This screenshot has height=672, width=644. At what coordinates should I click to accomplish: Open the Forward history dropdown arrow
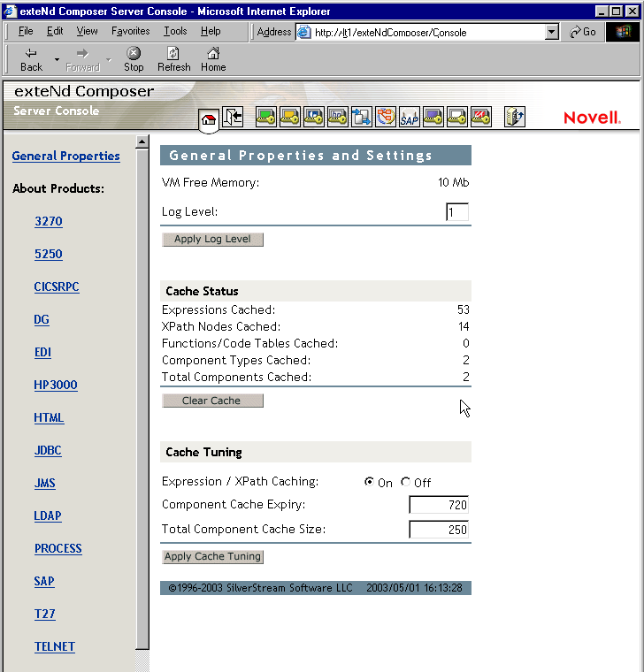click(109, 59)
